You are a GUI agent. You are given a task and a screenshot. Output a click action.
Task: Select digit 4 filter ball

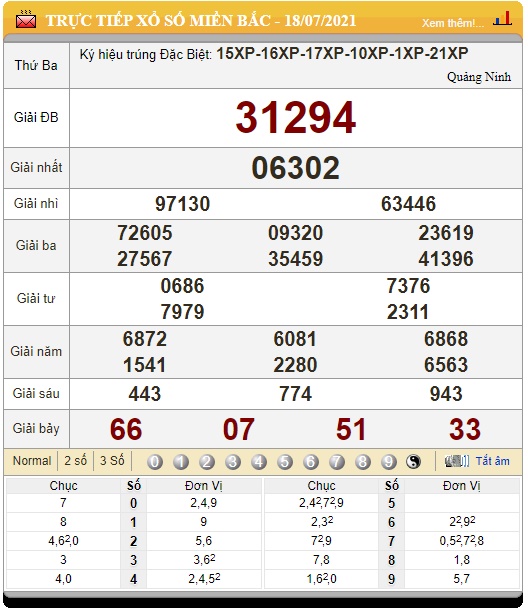coord(259,462)
